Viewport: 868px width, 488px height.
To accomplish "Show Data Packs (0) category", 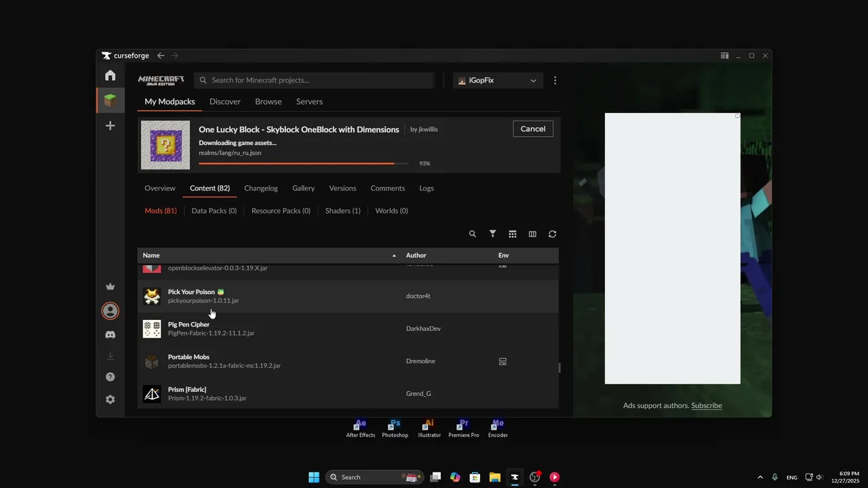I will pyautogui.click(x=214, y=211).
